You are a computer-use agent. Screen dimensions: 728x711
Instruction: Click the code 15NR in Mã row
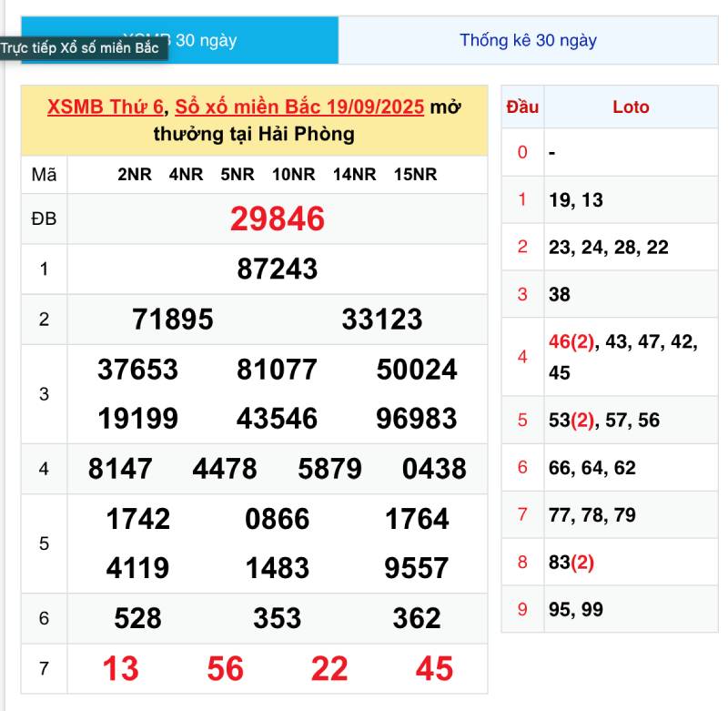point(415,175)
